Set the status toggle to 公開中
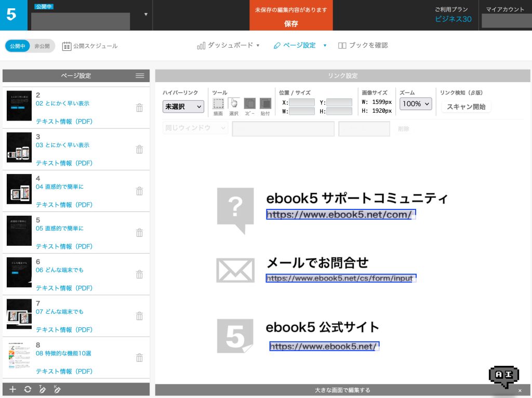The width and height of the screenshot is (532, 398). tap(17, 46)
